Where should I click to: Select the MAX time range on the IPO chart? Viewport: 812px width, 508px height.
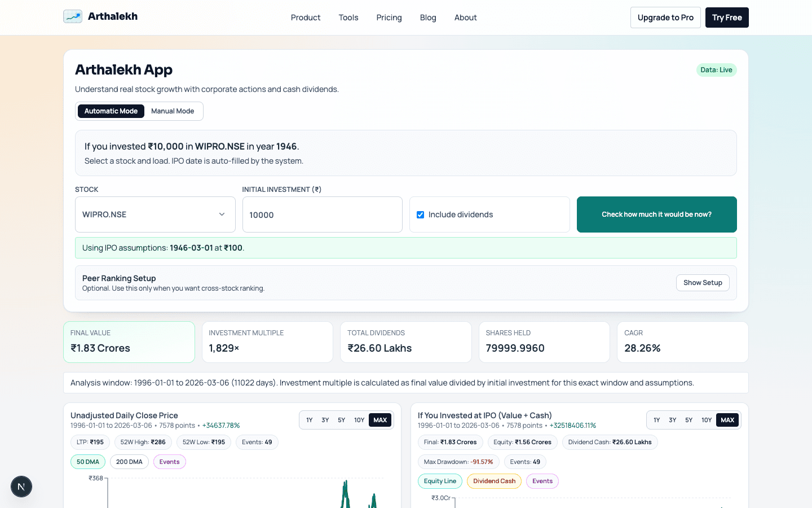pyautogui.click(x=727, y=420)
